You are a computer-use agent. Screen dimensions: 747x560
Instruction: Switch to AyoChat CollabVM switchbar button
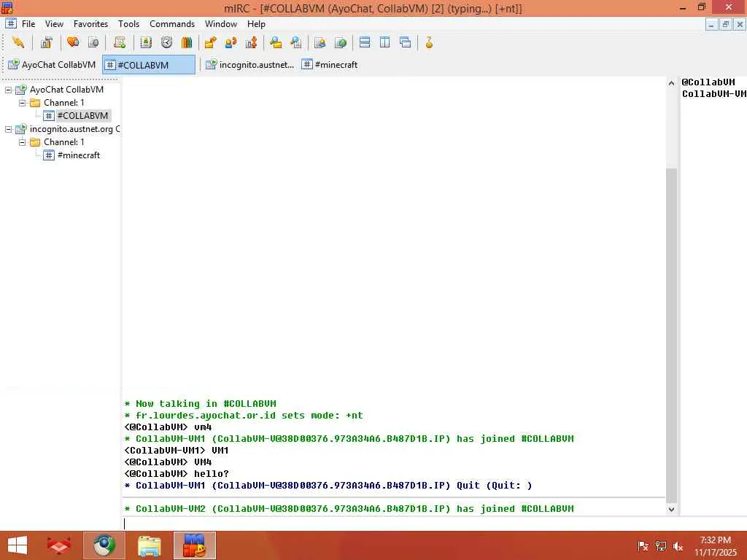tap(52, 65)
